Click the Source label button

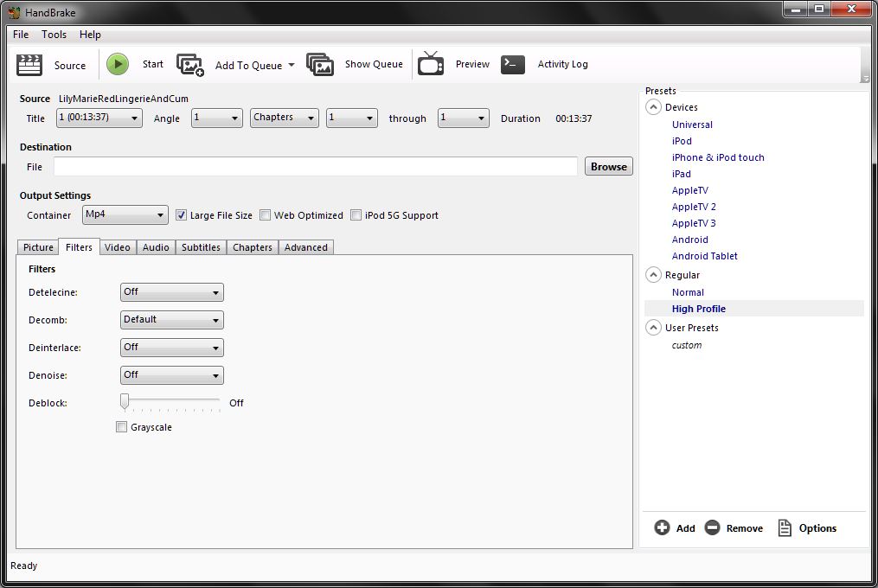point(70,66)
